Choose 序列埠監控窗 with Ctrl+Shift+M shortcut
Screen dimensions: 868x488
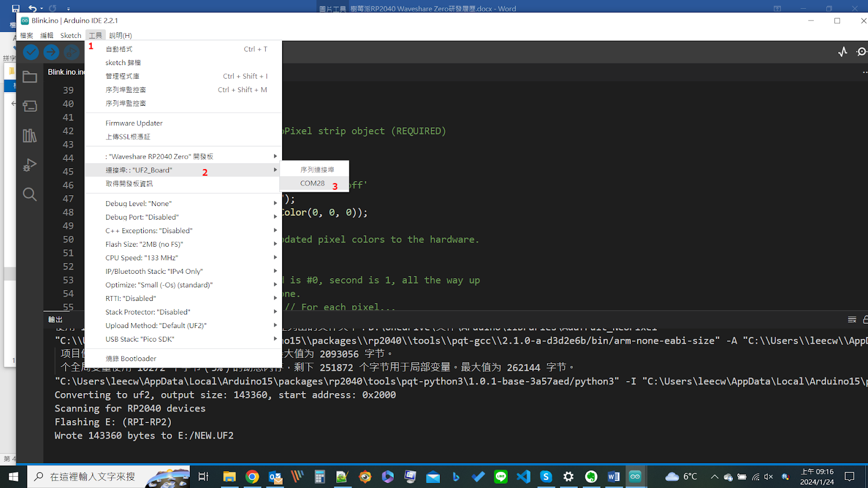click(x=183, y=89)
